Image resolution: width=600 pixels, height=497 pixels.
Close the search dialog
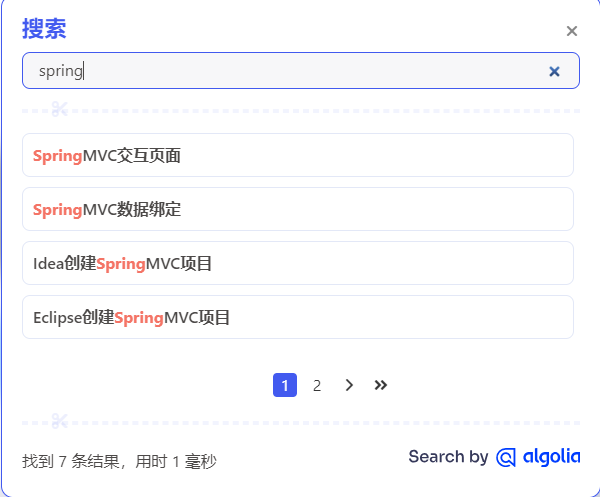click(x=572, y=31)
